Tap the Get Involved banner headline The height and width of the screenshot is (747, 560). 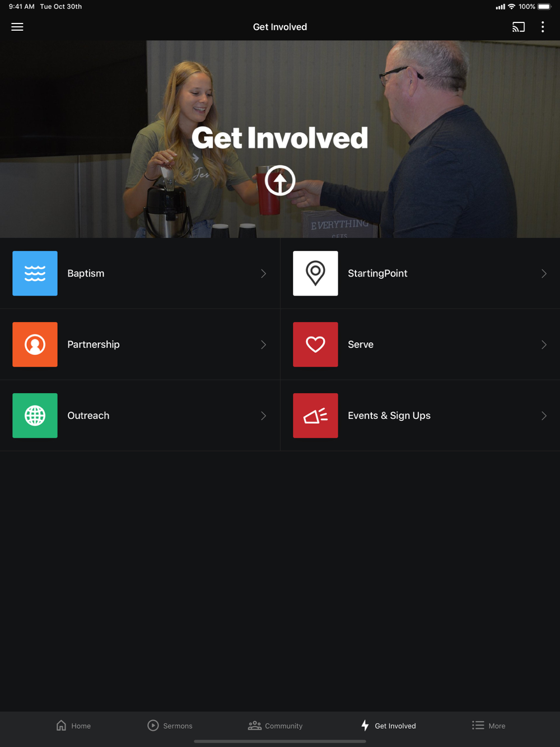280,138
